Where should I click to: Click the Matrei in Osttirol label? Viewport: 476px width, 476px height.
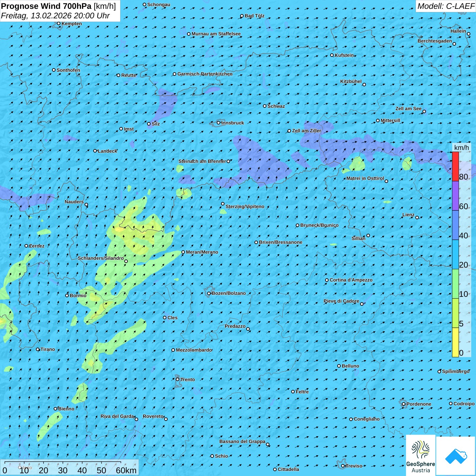pyautogui.click(x=365, y=178)
